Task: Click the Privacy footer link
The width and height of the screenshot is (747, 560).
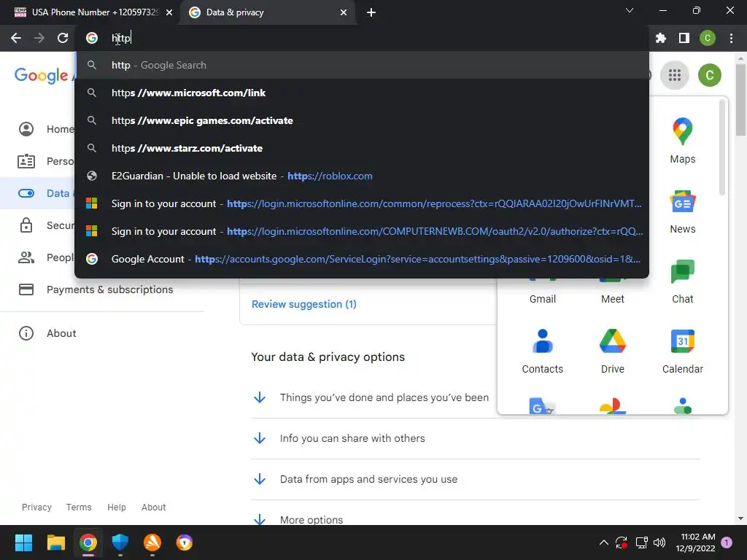Action: [x=36, y=507]
